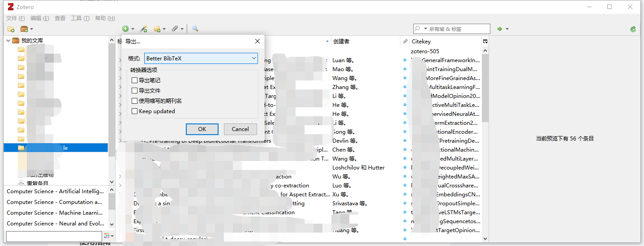Viewport: 644px width, 246px height.
Task: Click the Duplicate Items icon in collections pane
Action: pyautogui.click(x=21, y=183)
